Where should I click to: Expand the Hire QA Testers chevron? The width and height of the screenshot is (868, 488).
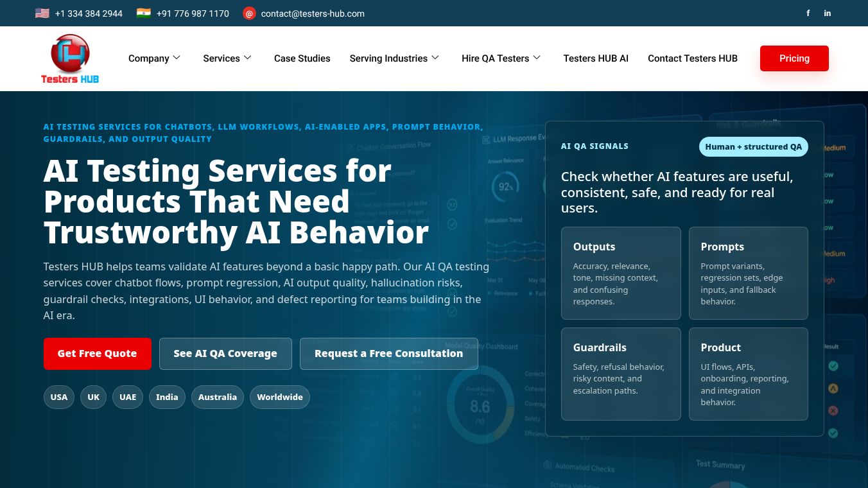tap(537, 58)
